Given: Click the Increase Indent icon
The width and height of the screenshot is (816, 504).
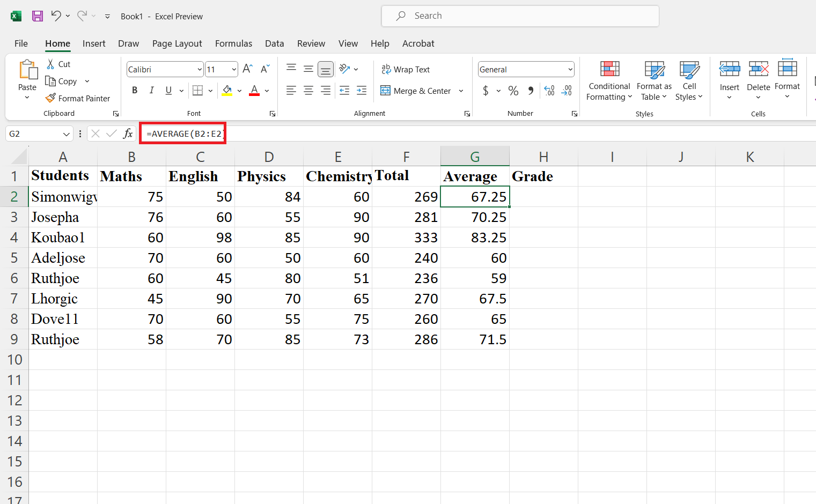Looking at the screenshot, I should click(x=362, y=91).
